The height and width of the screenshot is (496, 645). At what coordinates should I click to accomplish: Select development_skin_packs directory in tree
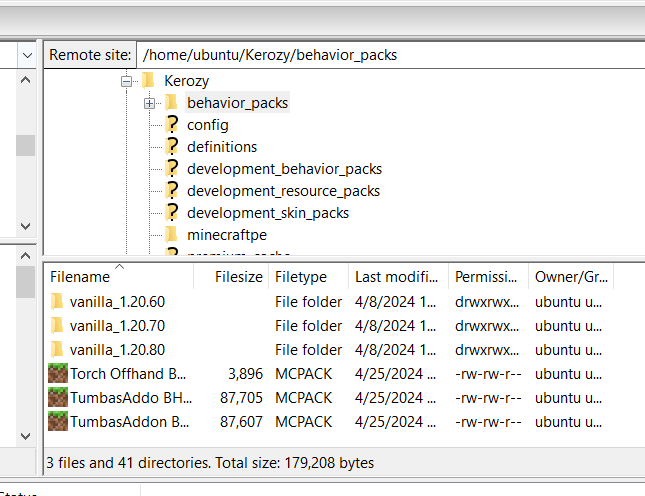(x=268, y=213)
